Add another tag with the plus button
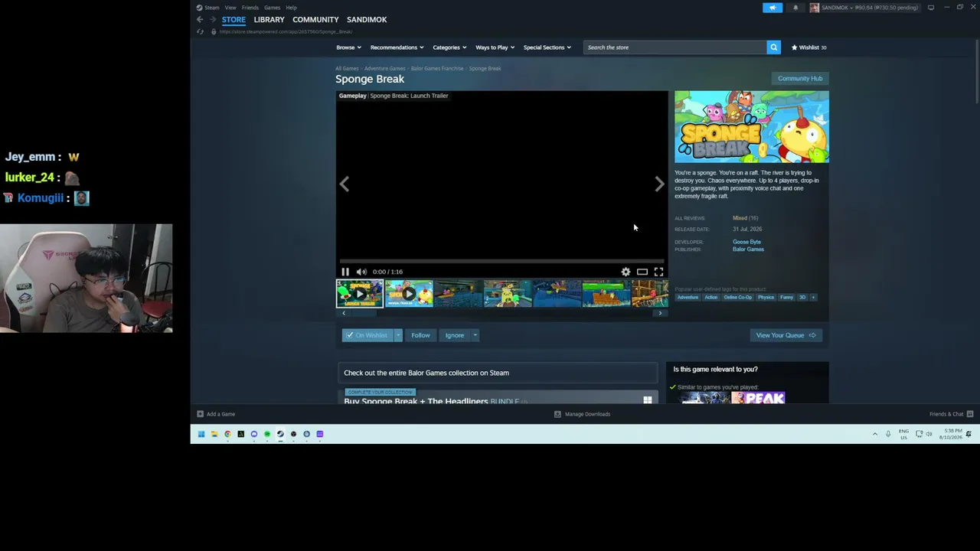Image resolution: width=980 pixels, height=551 pixels. tap(813, 297)
